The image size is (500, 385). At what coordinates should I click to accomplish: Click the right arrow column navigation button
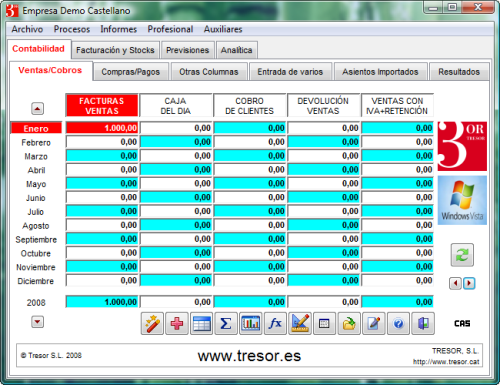(469, 283)
